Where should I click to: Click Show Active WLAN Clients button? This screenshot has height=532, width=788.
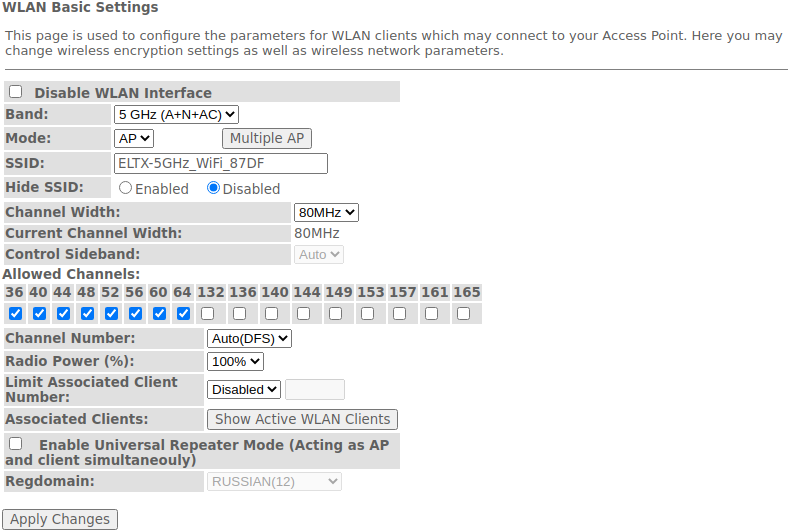(x=302, y=420)
